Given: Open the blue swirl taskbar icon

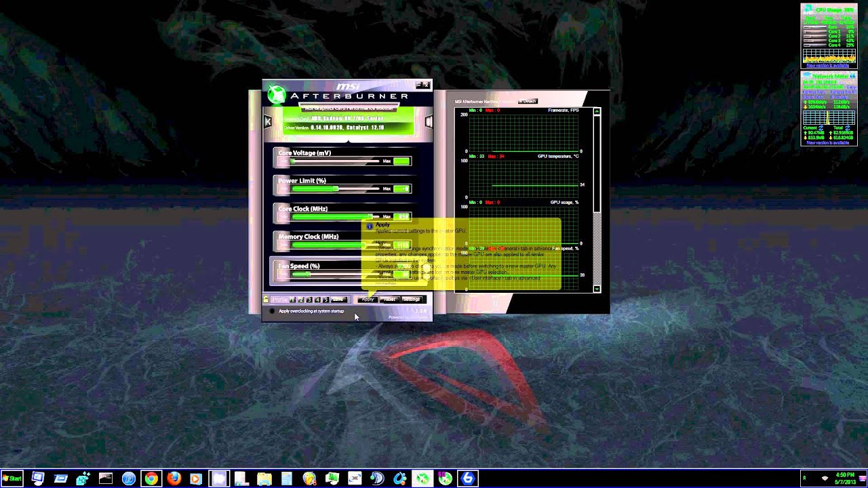Looking at the screenshot, I should pos(399,479).
